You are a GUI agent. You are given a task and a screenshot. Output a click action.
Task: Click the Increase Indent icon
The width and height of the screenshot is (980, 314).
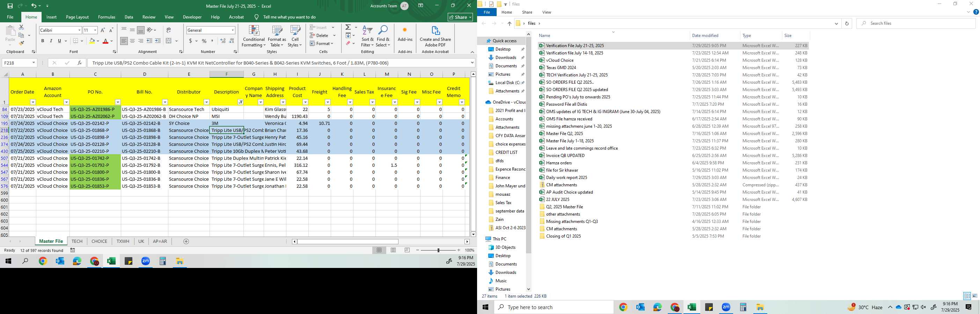pyautogui.click(x=158, y=41)
